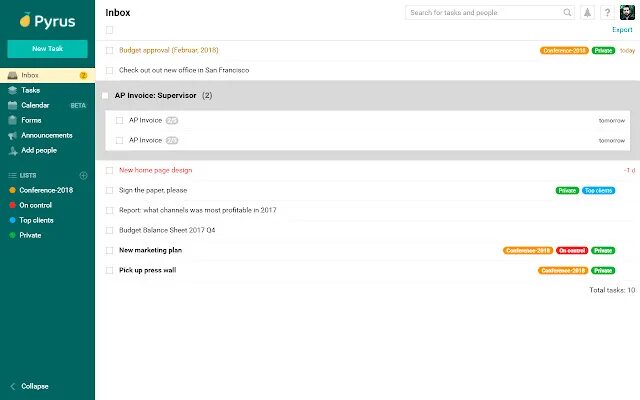Open the notifications bell icon
The width and height of the screenshot is (640, 400).
point(587,13)
